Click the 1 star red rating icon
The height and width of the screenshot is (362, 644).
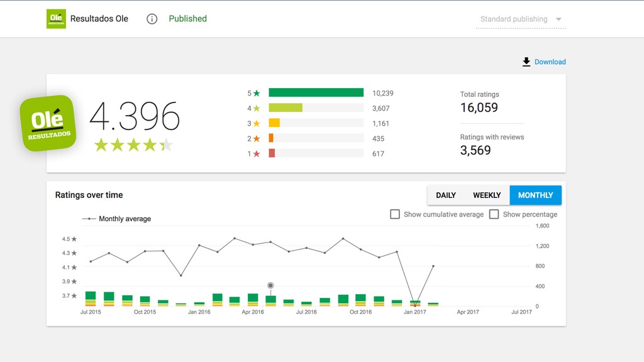coord(257,154)
